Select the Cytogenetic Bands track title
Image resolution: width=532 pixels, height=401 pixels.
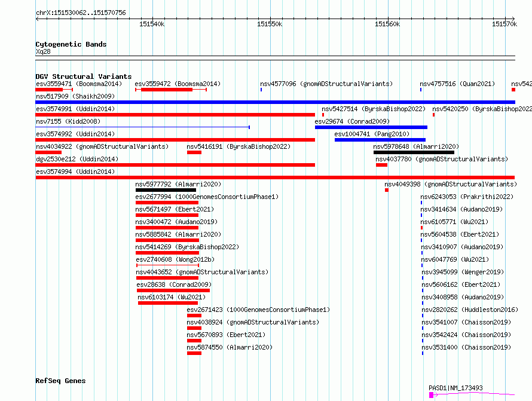71,44
